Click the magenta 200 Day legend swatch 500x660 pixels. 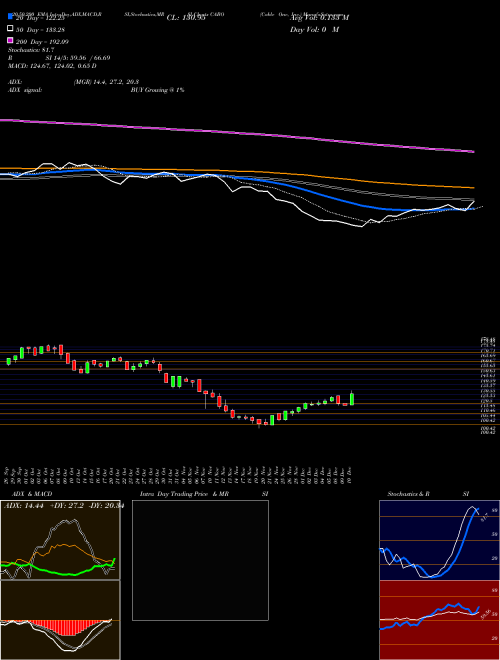pos(11,40)
